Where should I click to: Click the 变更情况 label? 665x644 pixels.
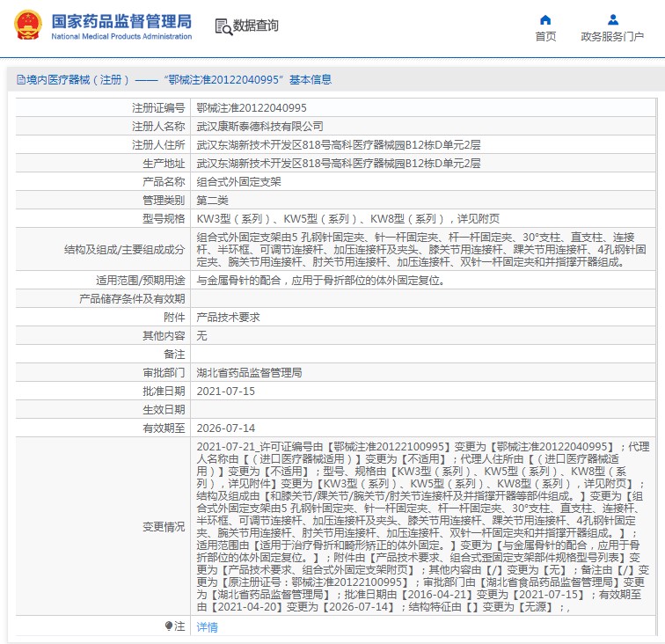coord(164,526)
